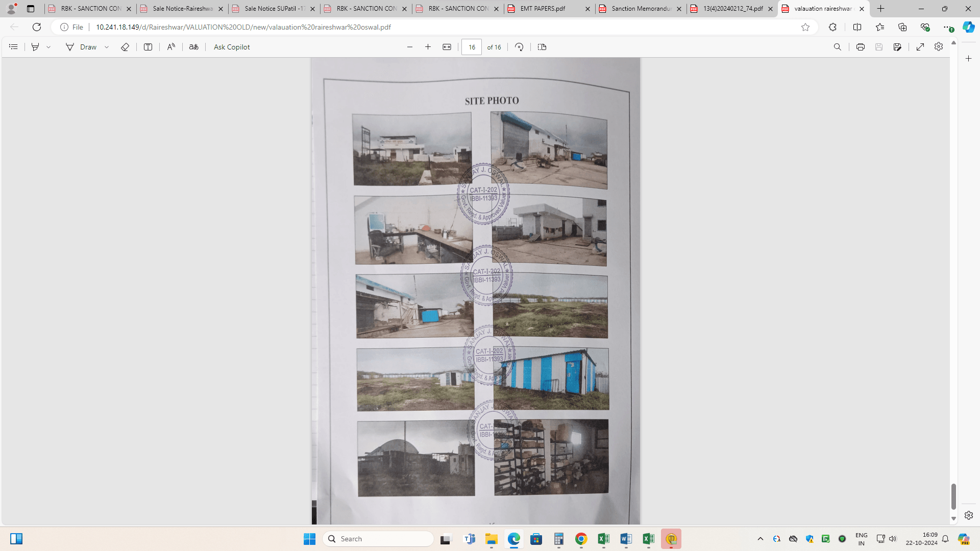Open tab actions menu icon
980x551 pixels.
31,9
